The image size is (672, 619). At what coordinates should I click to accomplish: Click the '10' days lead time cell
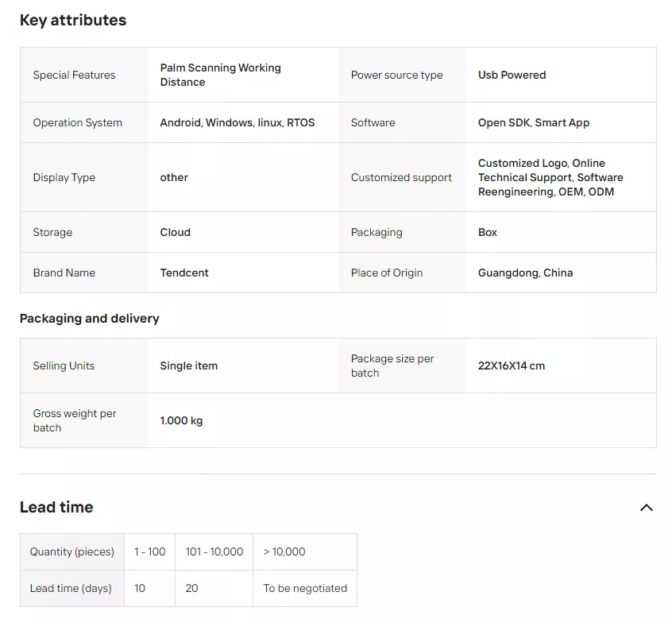tap(149, 589)
